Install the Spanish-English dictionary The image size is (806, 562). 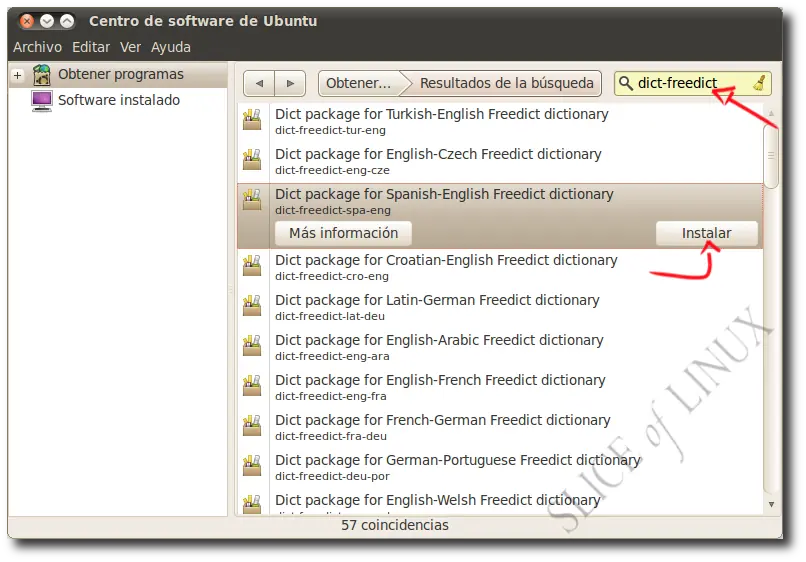[706, 233]
